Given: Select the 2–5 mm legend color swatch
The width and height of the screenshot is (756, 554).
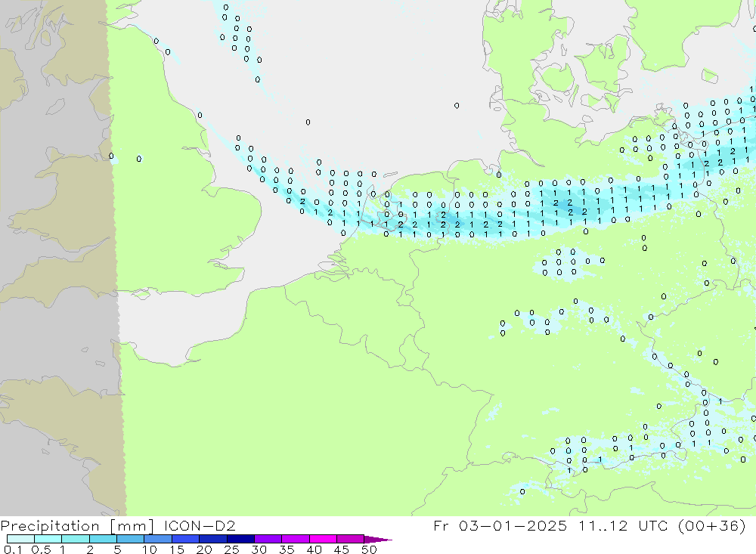Looking at the screenshot, I should pos(103,539).
